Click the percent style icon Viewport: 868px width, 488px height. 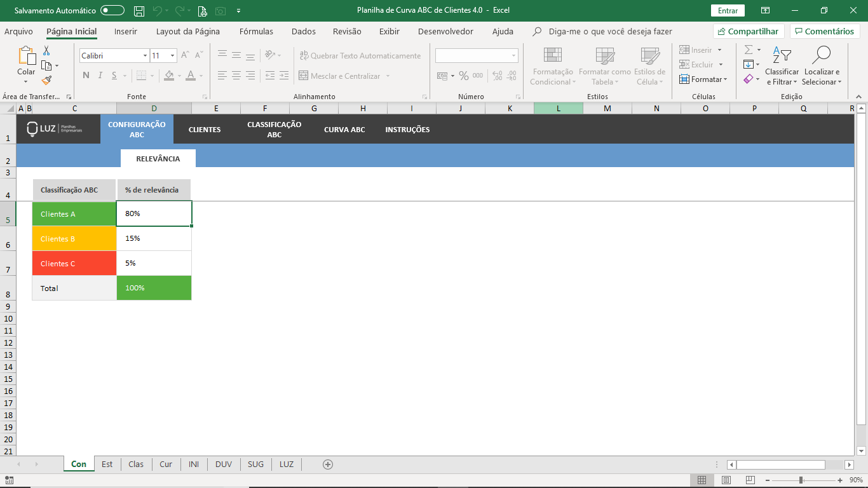464,76
